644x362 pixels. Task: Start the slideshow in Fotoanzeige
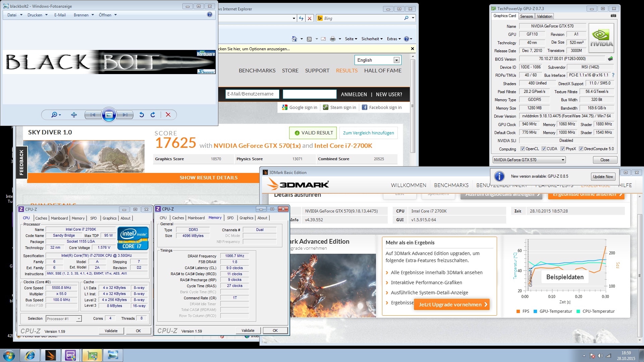click(x=109, y=115)
